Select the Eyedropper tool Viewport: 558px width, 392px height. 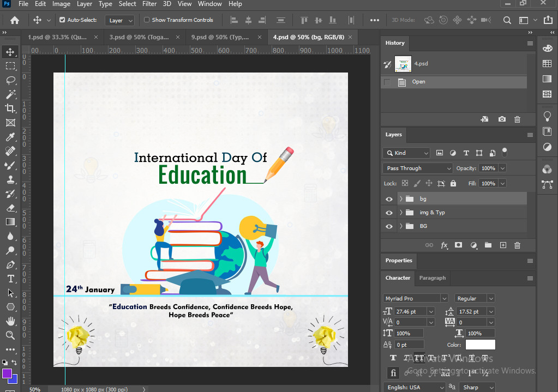10,137
